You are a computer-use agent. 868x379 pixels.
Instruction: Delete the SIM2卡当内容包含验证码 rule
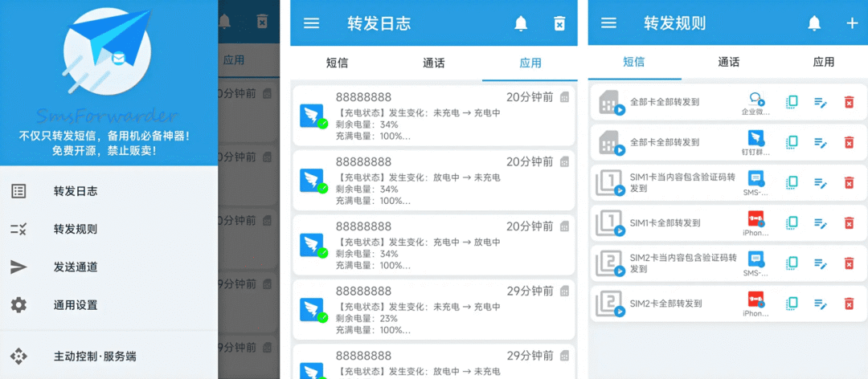coord(849,264)
